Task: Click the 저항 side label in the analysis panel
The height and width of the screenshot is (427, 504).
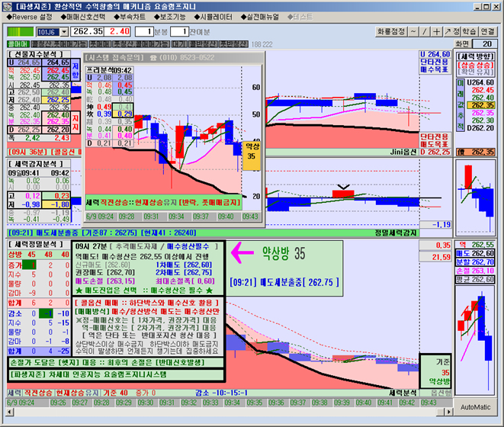Action: click(x=75, y=70)
